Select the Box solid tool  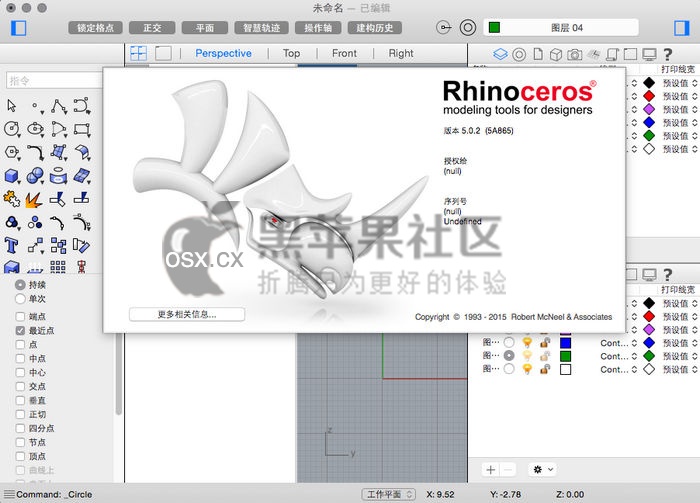click(x=12, y=176)
